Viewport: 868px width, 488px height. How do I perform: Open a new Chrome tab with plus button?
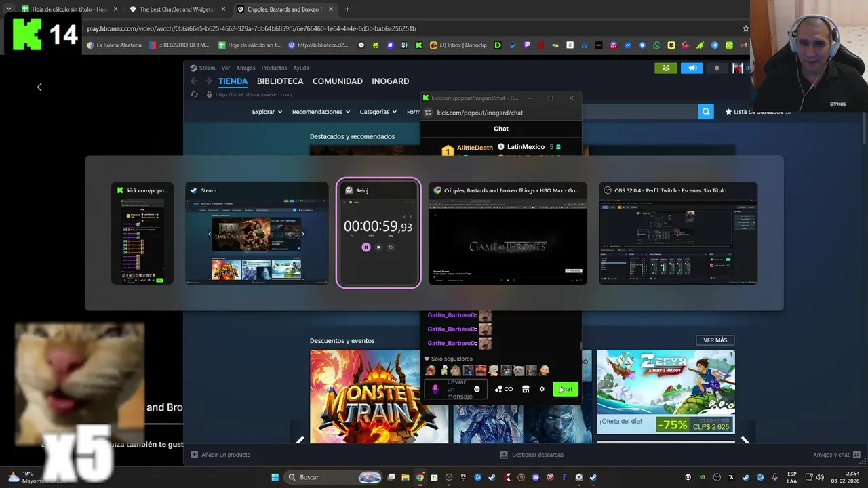347,9
